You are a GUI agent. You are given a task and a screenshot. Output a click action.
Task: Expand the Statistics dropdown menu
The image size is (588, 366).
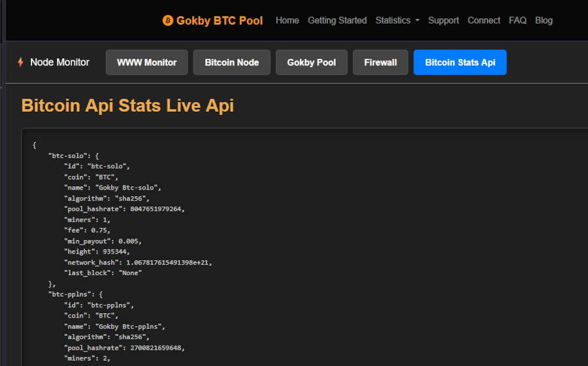(x=397, y=20)
